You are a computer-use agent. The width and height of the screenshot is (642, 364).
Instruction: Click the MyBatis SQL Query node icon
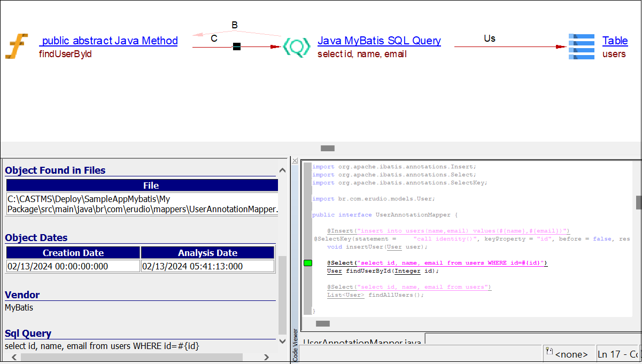tap(296, 47)
